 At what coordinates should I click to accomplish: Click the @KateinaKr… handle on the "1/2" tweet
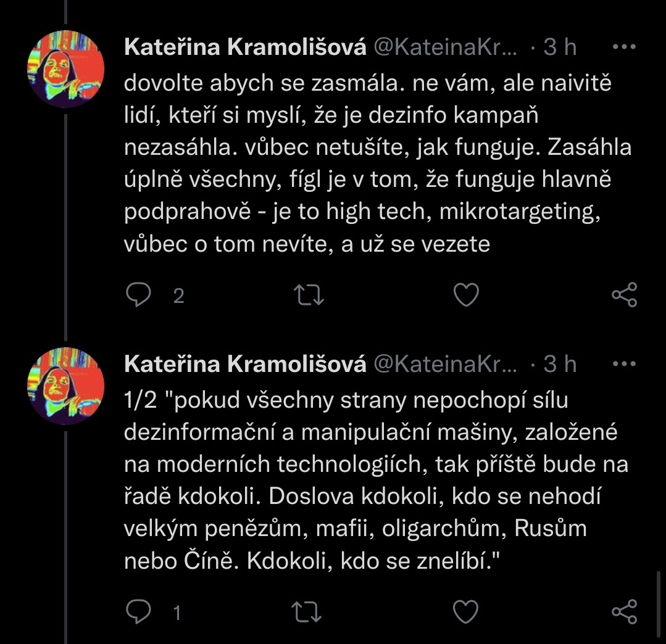click(444, 364)
